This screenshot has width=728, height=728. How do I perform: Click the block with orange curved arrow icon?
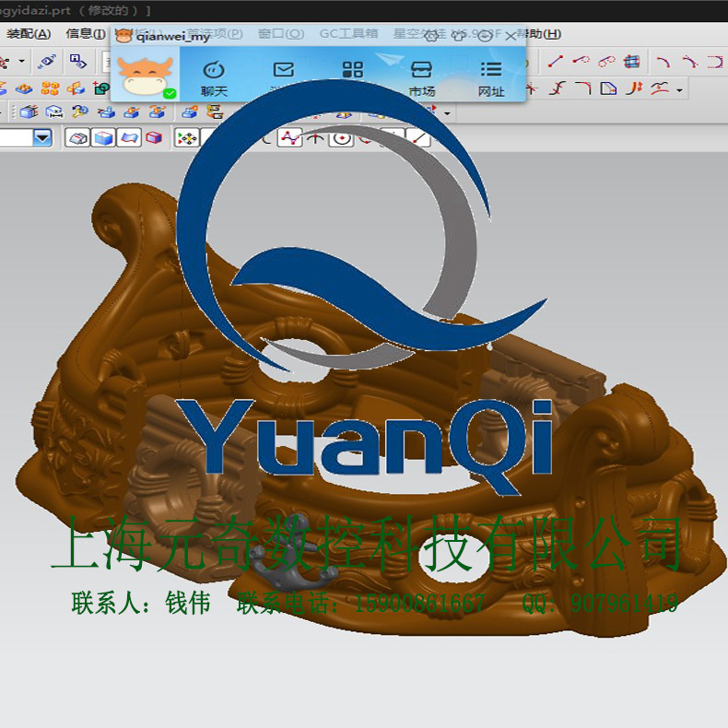tap(158, 112)
